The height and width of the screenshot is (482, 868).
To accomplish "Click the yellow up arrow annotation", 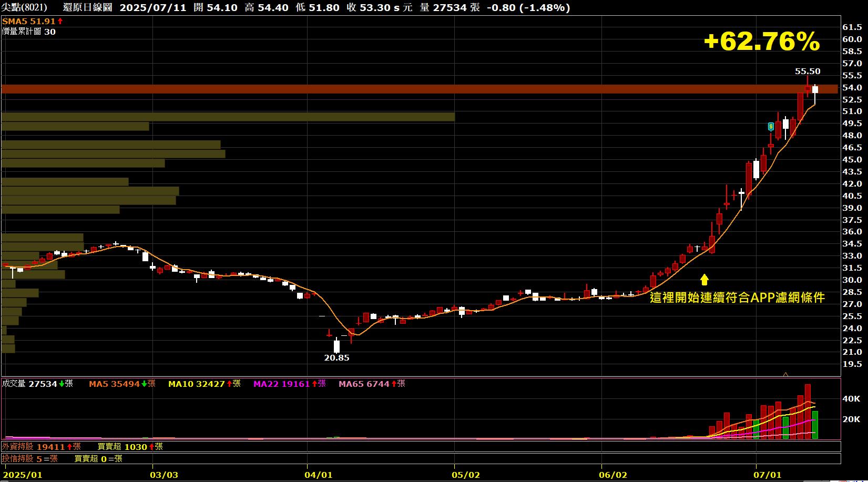I will tap(704, 279).
